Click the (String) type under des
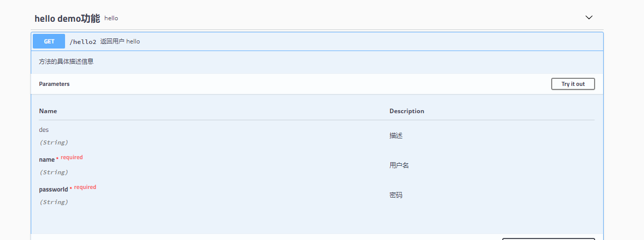 pos(53,142)
